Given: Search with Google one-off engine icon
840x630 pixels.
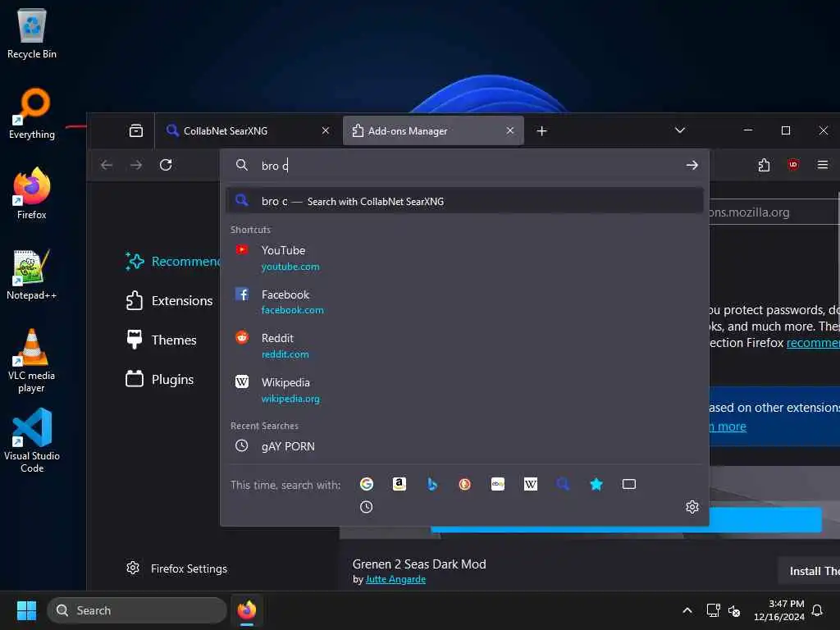Looking at the screenshot, I should click(367, 484).
